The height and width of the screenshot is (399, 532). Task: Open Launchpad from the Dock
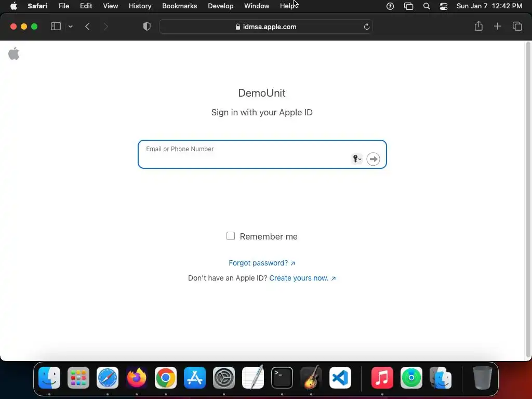(78, 378)
